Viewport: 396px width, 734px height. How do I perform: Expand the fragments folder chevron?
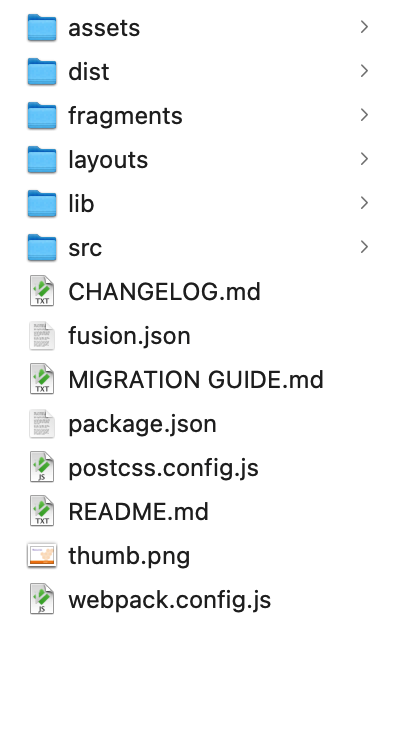pos(364,115)
